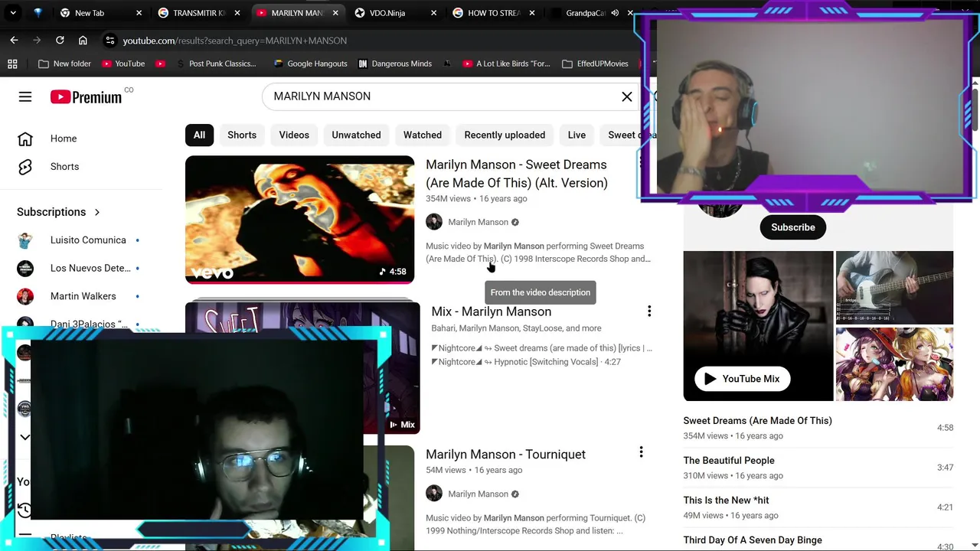Close the New Tab browser tab
Screen dimensions: 980x551
(x=139, y=13)
